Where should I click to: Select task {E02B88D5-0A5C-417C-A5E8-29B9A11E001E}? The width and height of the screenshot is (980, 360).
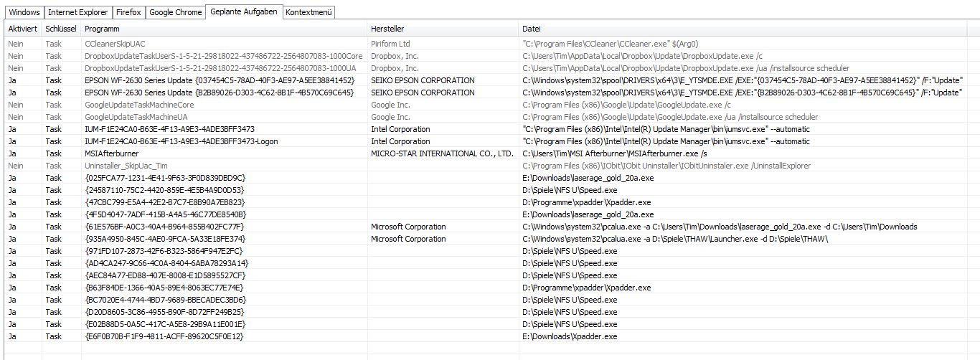[x=492, y=323]
